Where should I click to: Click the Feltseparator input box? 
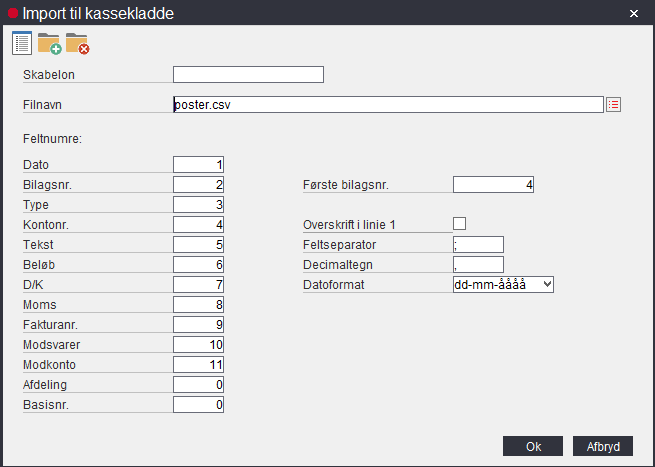point(478,245)
